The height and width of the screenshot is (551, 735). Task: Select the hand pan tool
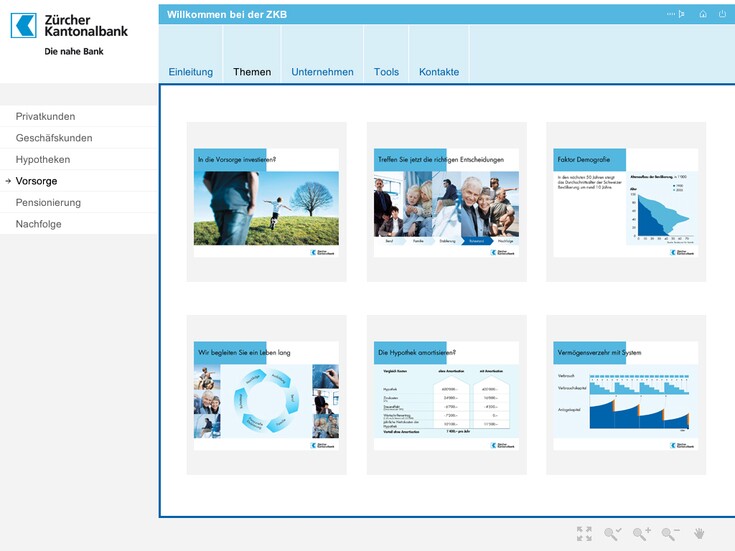699,534
